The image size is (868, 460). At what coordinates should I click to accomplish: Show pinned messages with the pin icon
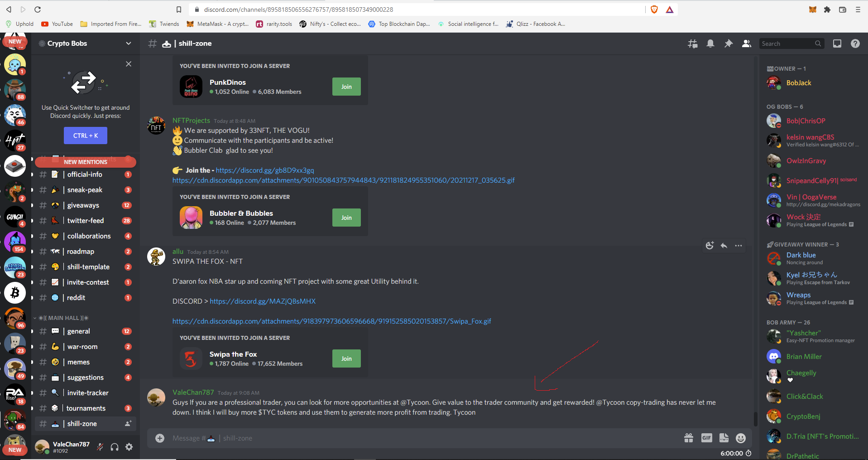tap(729, 44)
